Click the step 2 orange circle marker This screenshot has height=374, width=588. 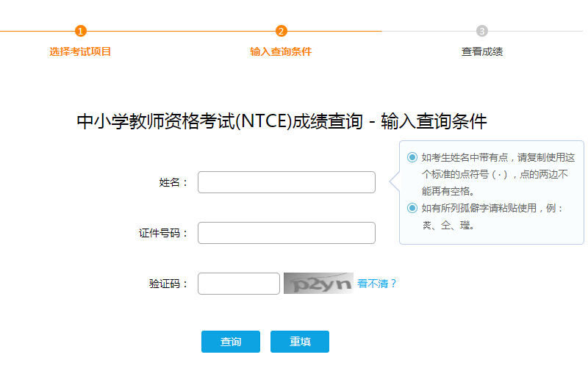[282, 31]
